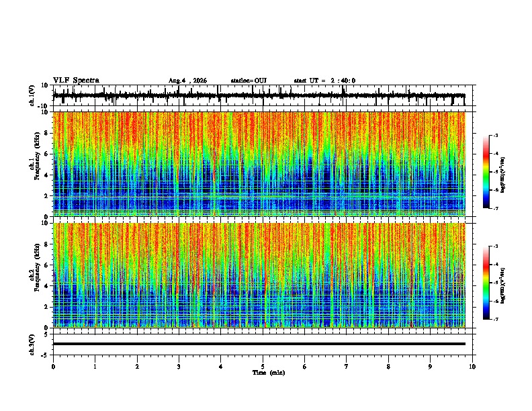Viewport: 532px width, 411px height.
Task: Click the time axis tick label "1"
Action: (95, 367)
